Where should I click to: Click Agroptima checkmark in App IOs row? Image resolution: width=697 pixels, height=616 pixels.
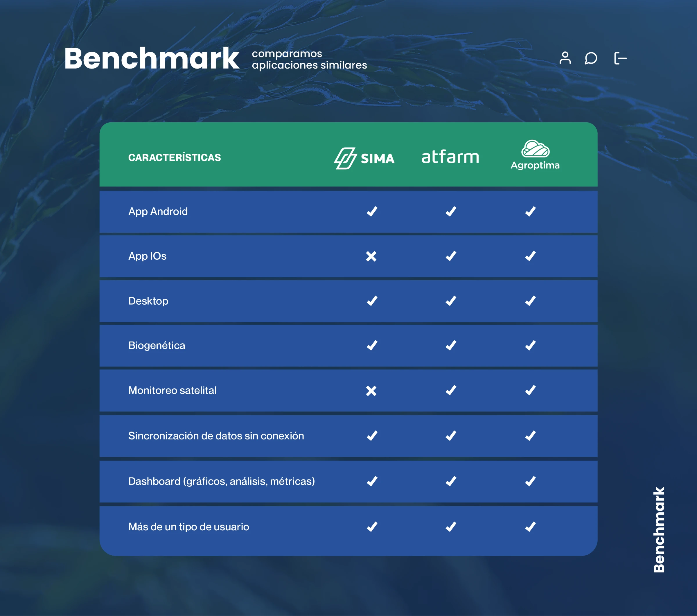pos(530,256)
